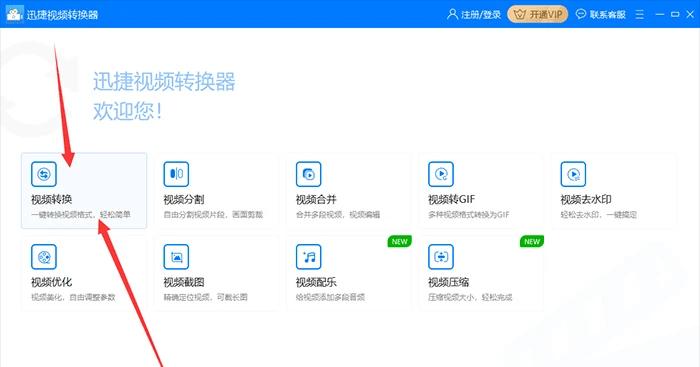Click 注册/登录 to sign in
The image size is (700, 367).
pyautogui.click(x=481, y=15)
